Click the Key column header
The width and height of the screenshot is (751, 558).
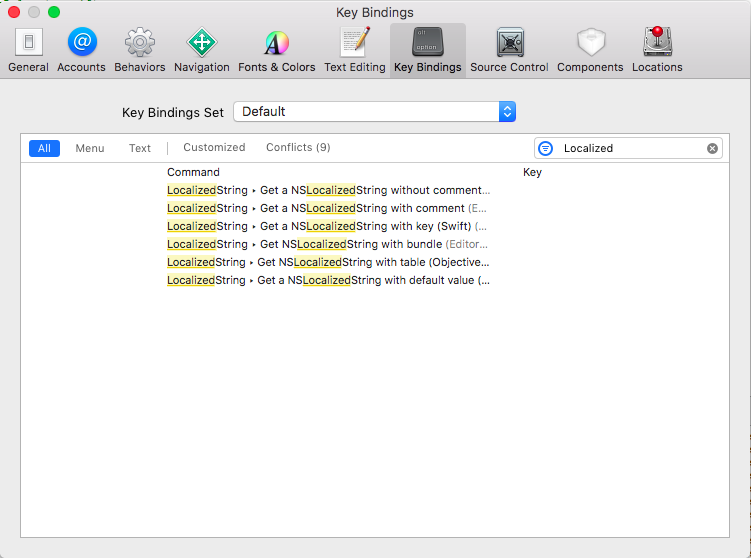[x=532, y=172]
